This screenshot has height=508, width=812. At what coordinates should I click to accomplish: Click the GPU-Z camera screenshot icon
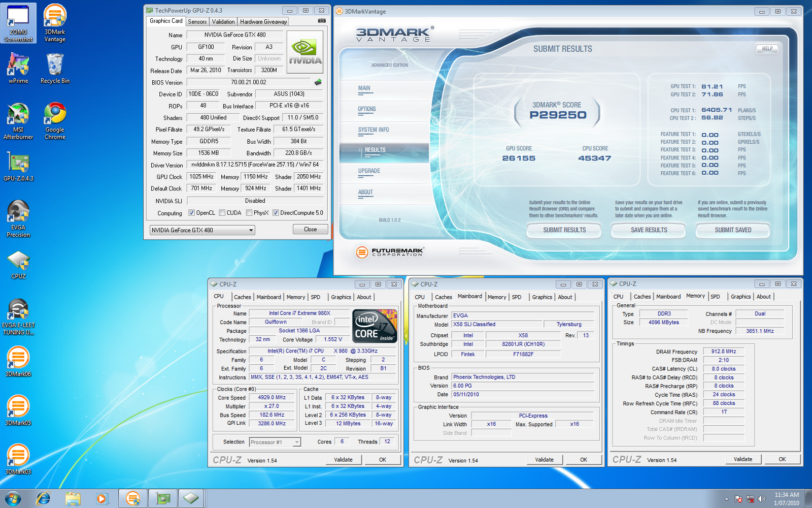point(322,21)
